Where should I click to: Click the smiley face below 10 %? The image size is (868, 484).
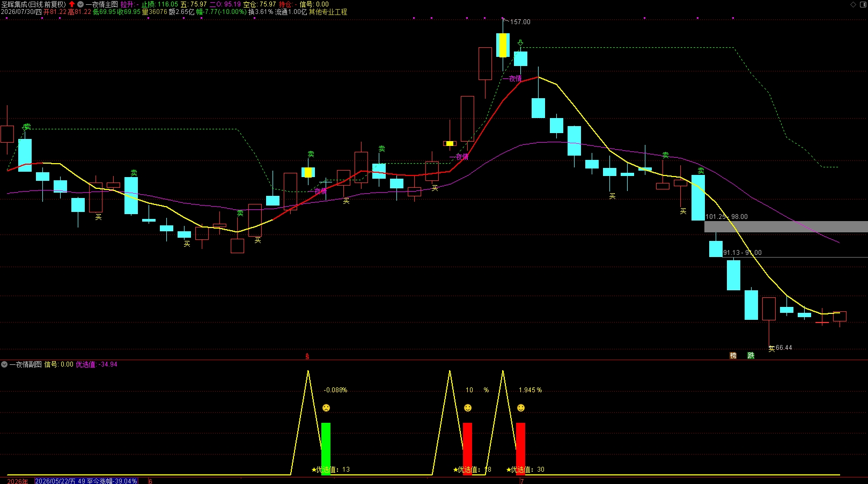tap(468, 408)
